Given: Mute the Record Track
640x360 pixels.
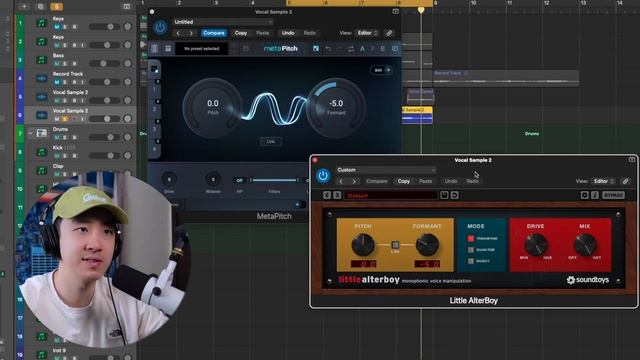Looking at the screenshot, I should [57, 82].
